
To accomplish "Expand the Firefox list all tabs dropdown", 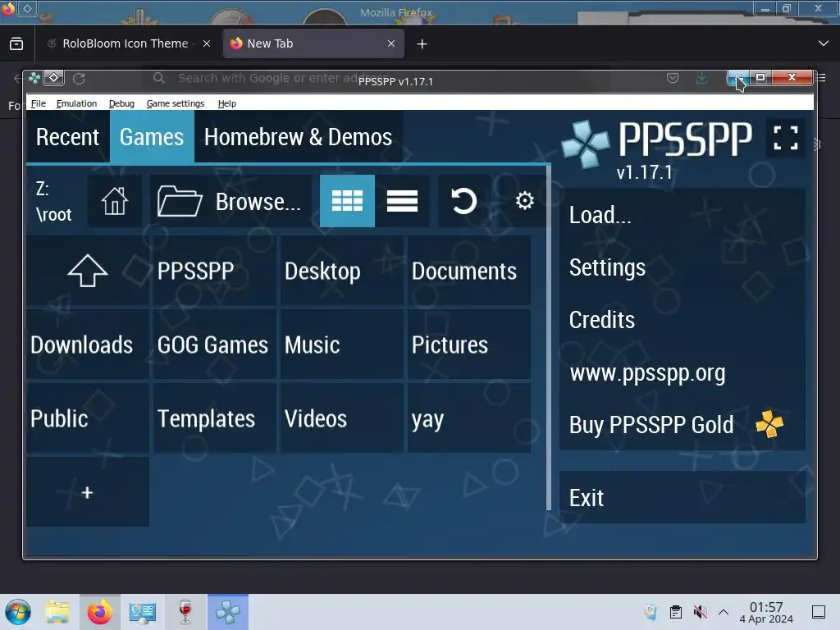I will [824, 43].
